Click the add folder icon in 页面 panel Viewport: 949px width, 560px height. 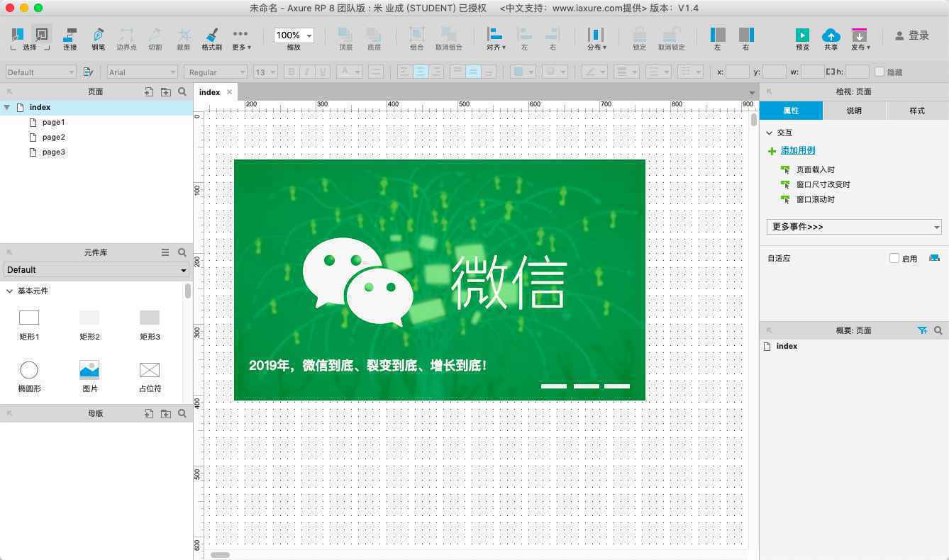165,91
